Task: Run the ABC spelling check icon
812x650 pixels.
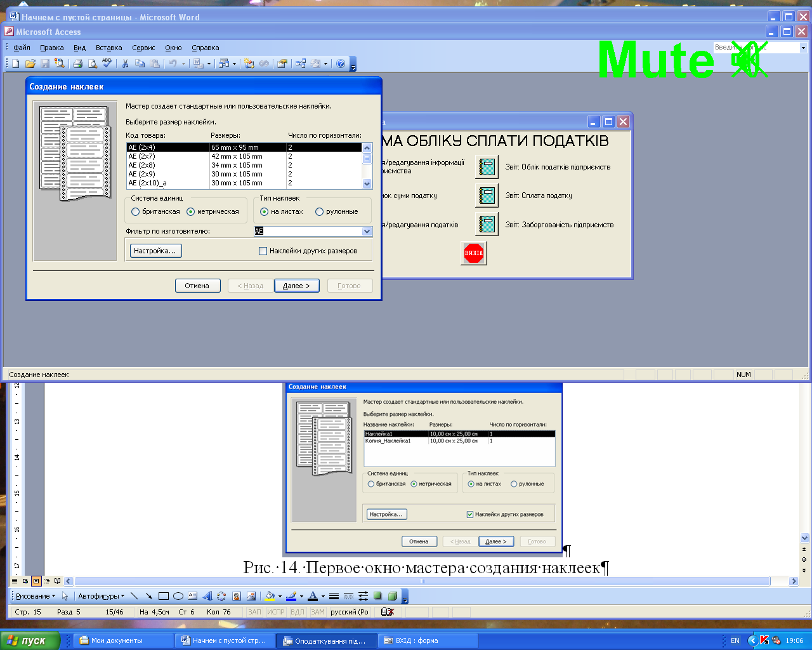Action: point(107,63)
